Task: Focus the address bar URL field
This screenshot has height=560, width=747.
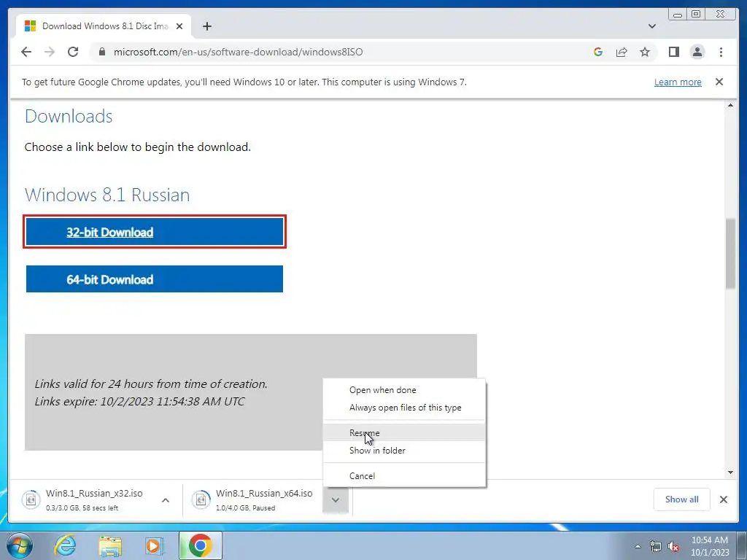Action: pyautogui.click(x=239, y=52)
